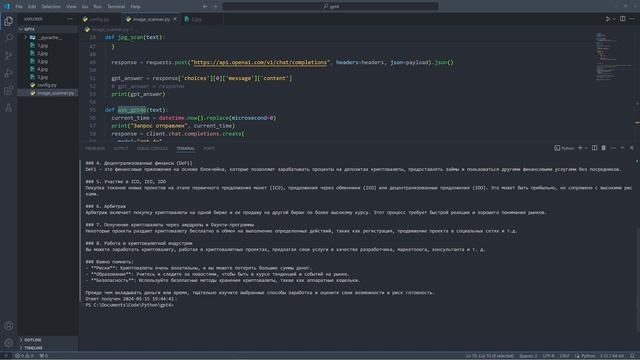The image size is (640, 360).
Task: Open the Search view in activity bar
Action: [9, 38]
